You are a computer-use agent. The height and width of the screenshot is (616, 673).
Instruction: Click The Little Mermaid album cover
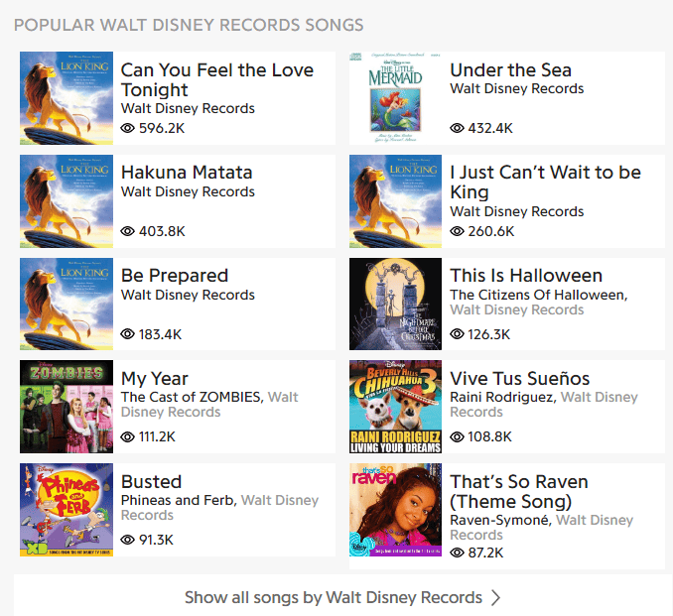395,98
